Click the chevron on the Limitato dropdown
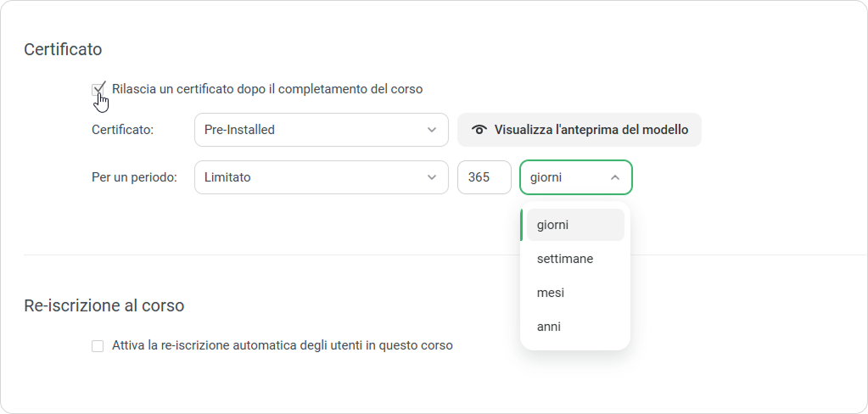The image size is (868, 414). (431, 177)
